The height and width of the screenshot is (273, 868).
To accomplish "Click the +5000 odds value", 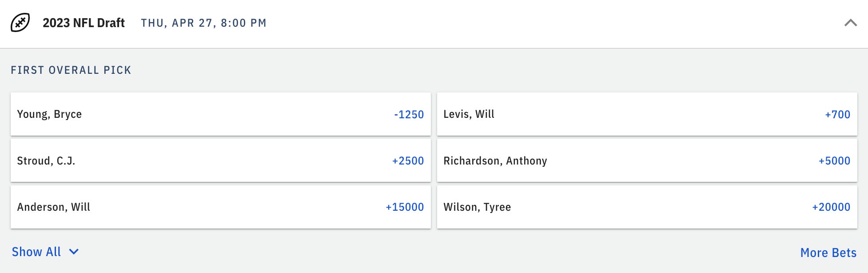I will tap(834, 161).
